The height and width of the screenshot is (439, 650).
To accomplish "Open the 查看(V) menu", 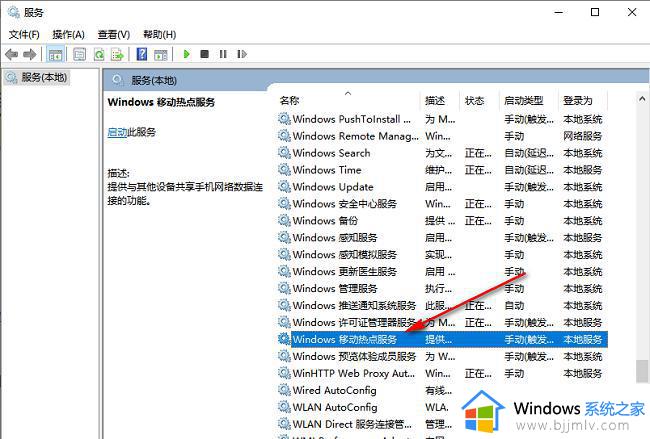I will click(x=114, y=34).
